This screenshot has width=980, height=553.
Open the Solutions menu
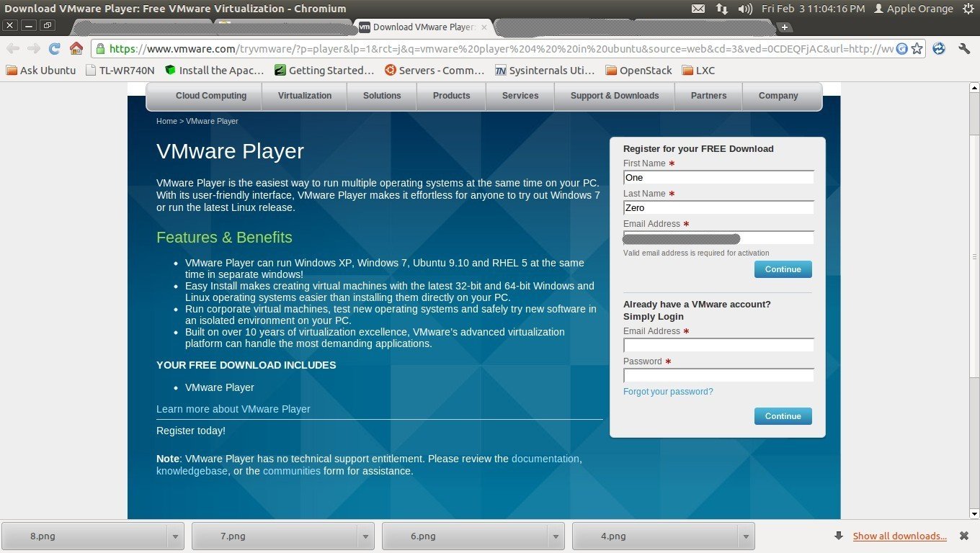382,96
